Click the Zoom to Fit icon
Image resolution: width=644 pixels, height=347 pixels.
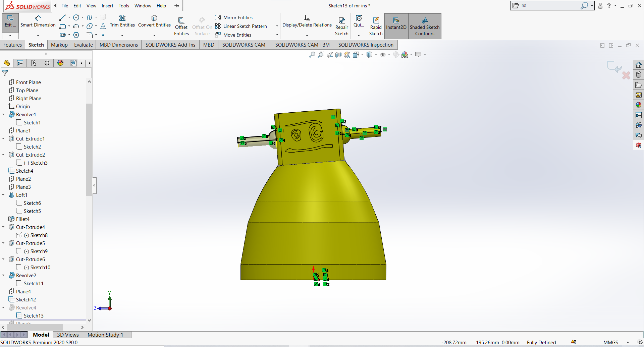tap(312, 55)
